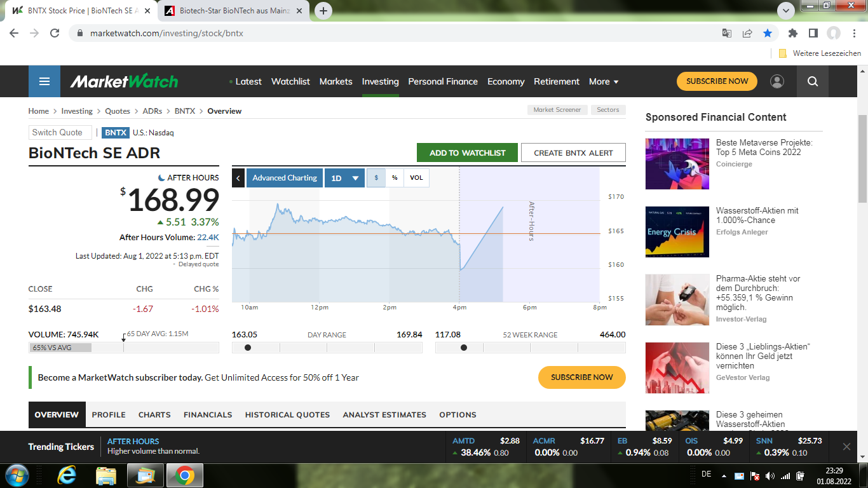This screenshot has width=868, height=488.
Task: Expand the More navigation dropdown
Action: (604, 81)
